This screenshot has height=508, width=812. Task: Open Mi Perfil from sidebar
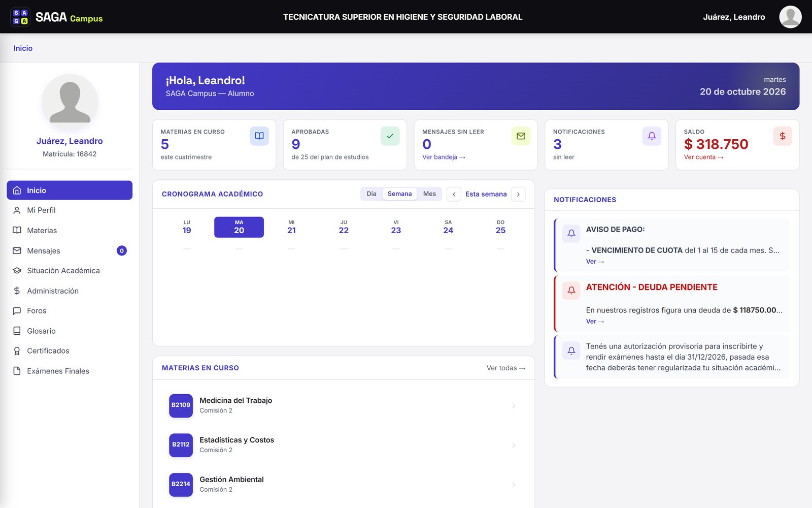pos(70,210)
